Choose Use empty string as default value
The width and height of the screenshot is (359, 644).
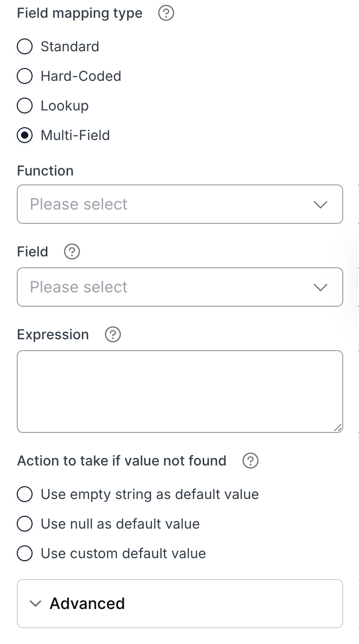(x=25, y=494)
